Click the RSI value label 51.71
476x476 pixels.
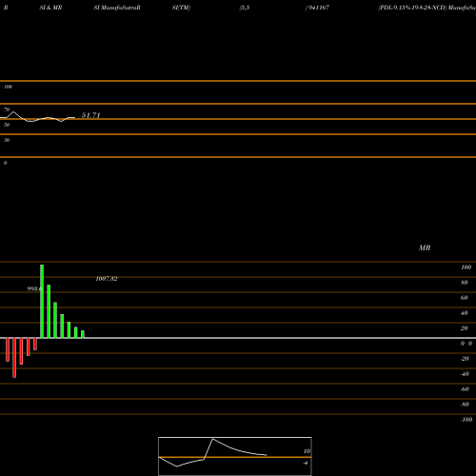(x=90, y=115)
